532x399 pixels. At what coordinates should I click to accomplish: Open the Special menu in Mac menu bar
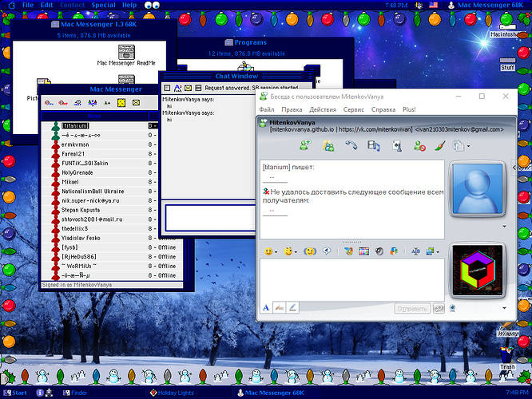coord(104,5)
